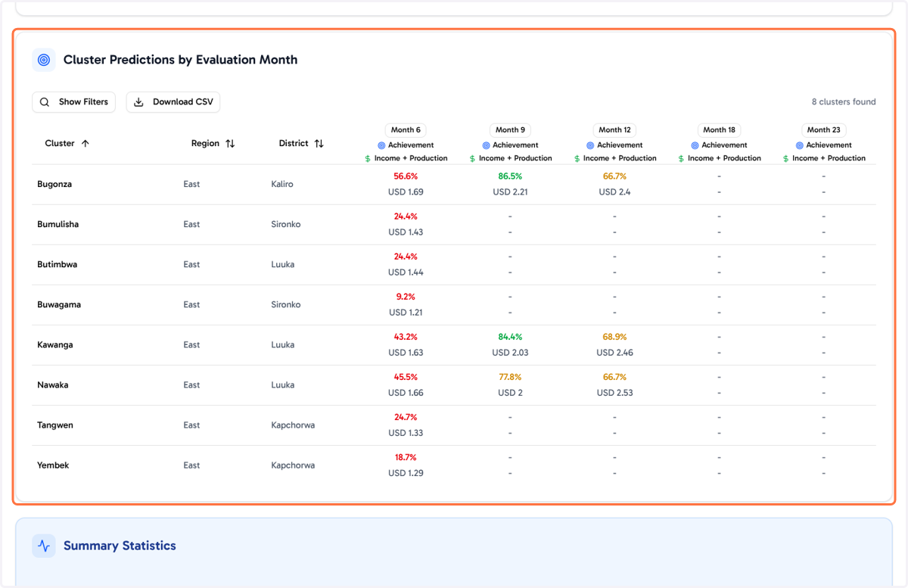Select the Month 6 badge
This screenshot has height=588, width=908.
point(406,130)
